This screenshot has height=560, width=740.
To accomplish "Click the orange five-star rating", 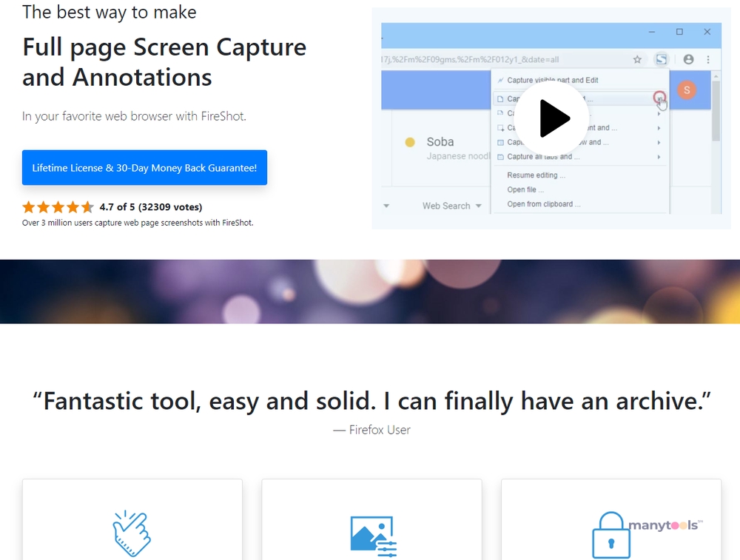I will coord(58,206).
